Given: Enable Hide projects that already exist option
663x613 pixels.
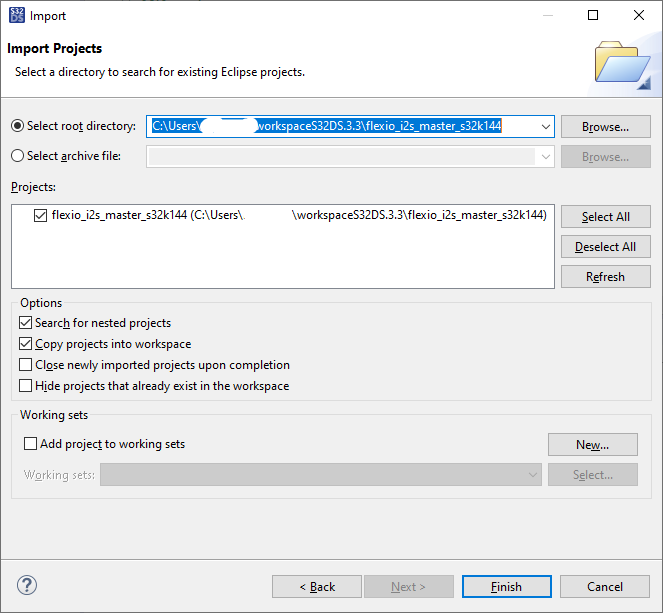Looking at the screenshot, I should (25, 386).
